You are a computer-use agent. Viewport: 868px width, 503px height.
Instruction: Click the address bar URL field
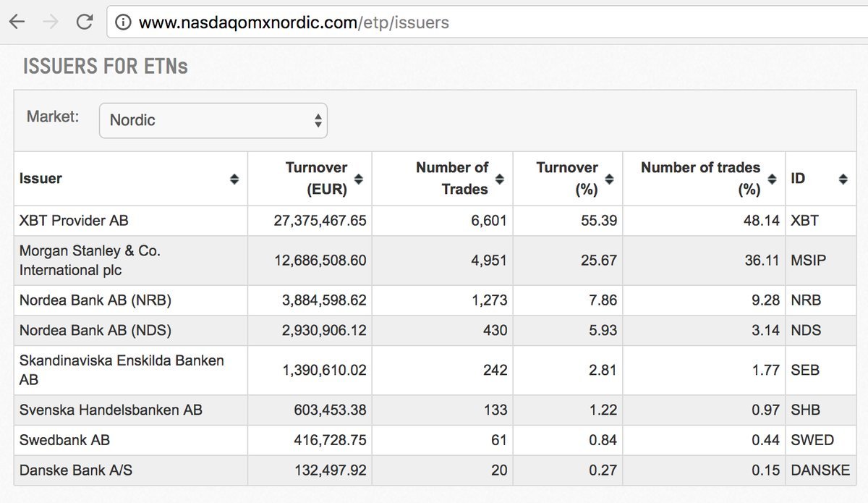(x=487, y=22)
